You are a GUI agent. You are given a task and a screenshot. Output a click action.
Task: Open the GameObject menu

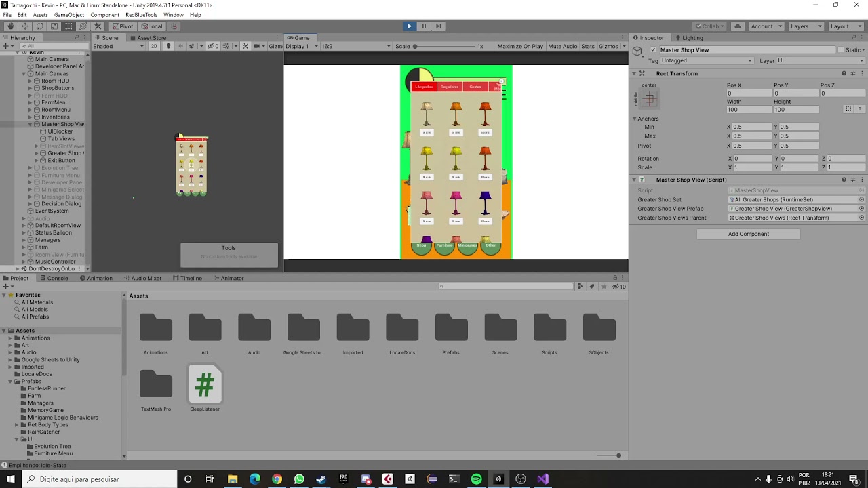68,14
